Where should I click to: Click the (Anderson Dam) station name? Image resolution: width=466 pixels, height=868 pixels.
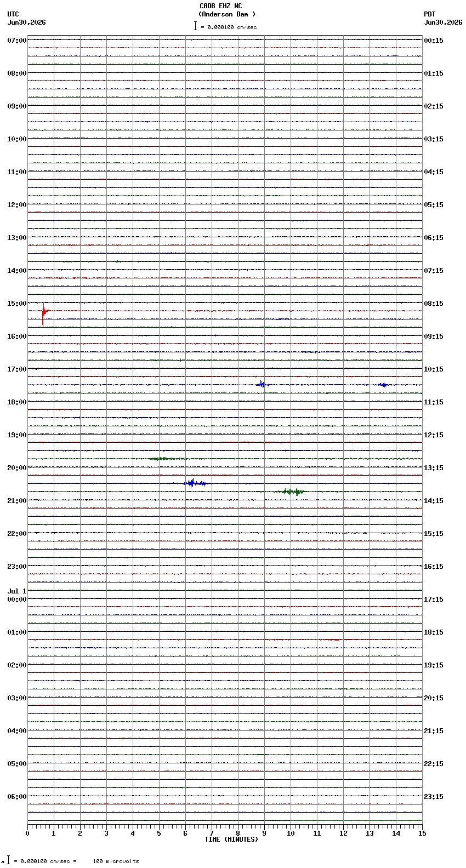[227, 14]
